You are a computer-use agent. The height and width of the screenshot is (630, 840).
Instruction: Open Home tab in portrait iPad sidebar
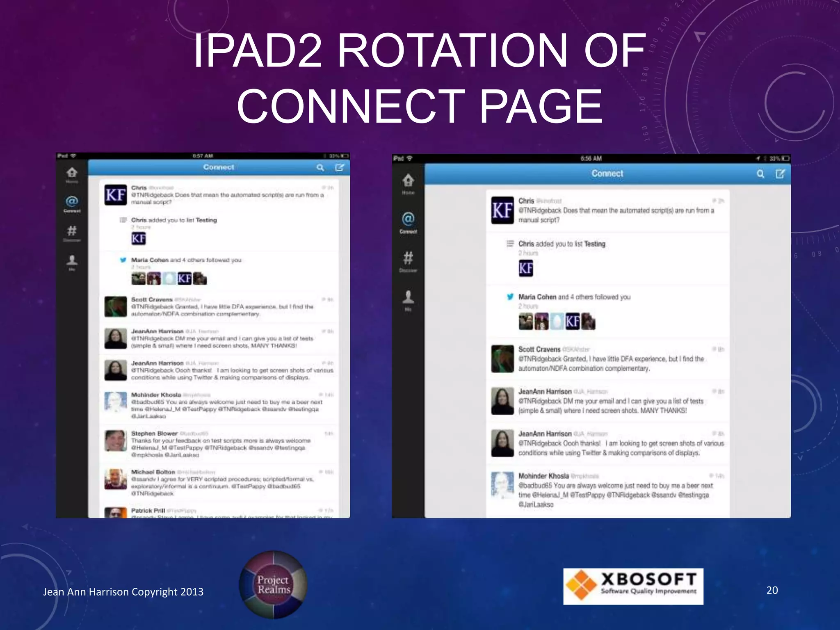pos(72,175)
